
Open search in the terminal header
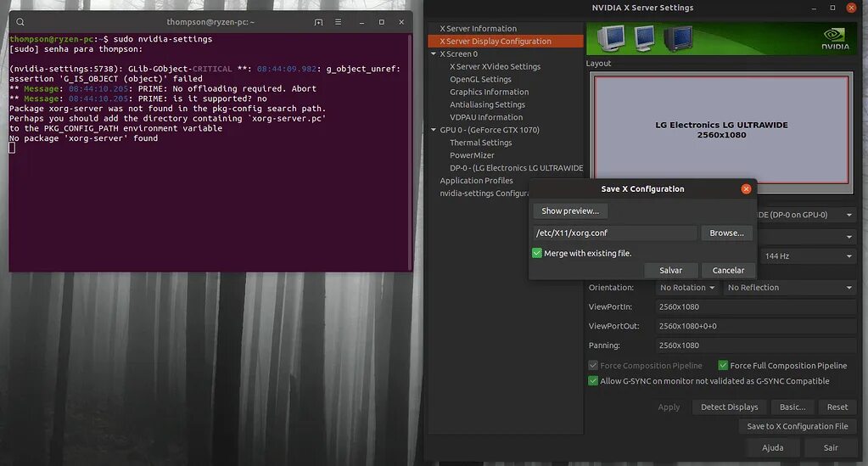(x=20, y=22)
